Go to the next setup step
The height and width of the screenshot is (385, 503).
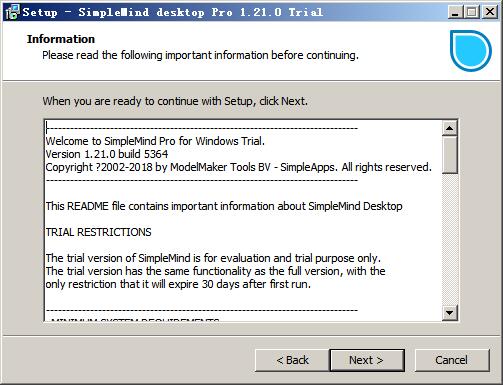367,360
